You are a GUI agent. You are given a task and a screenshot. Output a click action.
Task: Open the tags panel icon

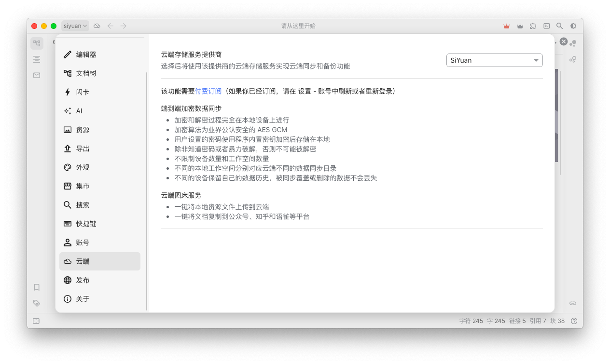[37, 303]
